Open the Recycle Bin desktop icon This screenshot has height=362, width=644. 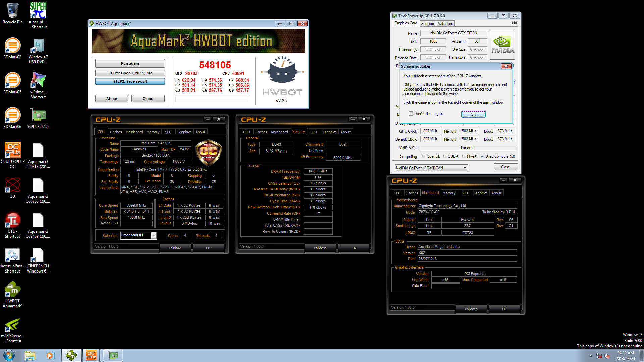tap(13, 13)
